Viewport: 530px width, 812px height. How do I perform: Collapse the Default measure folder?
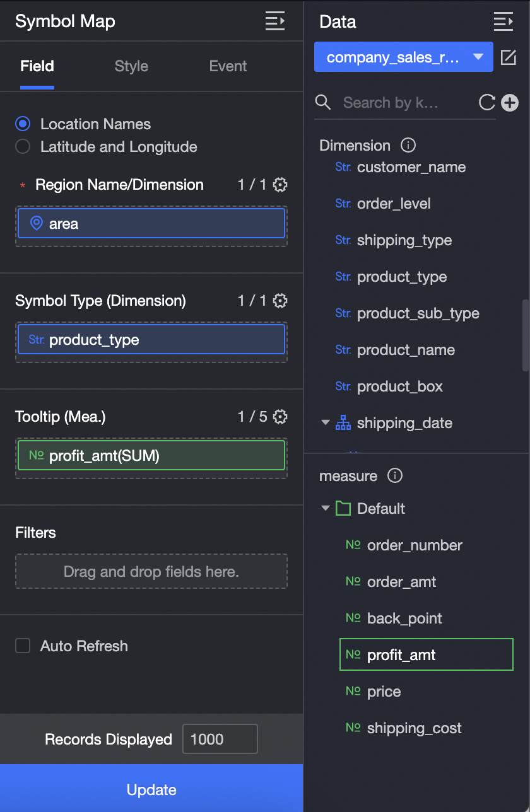[326, 509]
